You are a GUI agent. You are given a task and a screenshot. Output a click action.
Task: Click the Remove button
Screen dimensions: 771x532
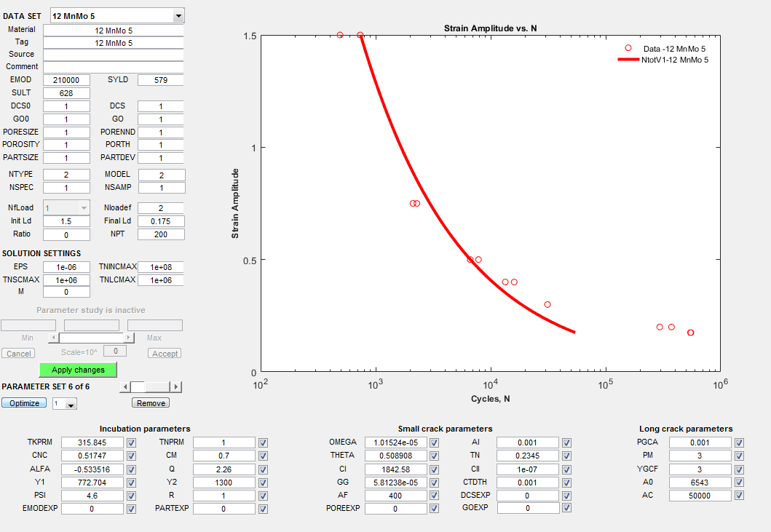(x=151, y=402)
